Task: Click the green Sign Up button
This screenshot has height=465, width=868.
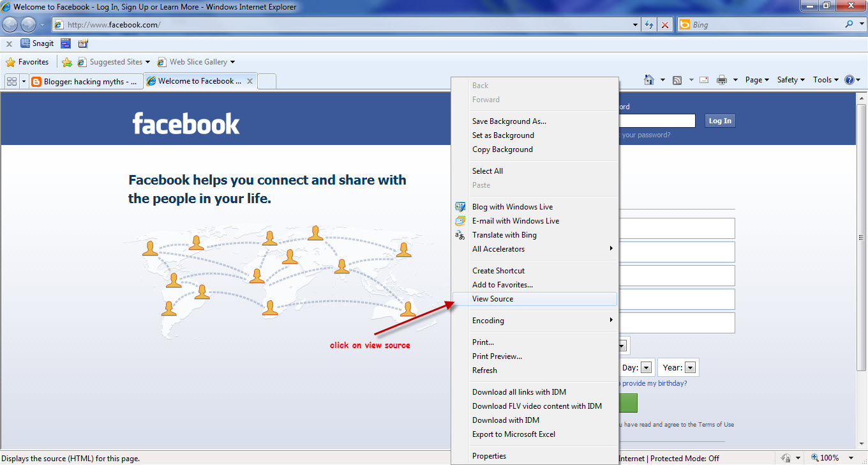Action: [x=628, y=403]
